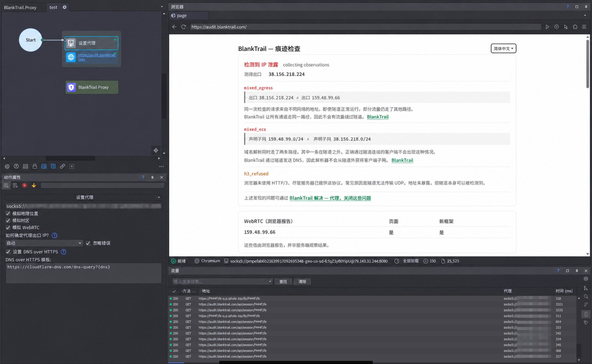
Task: Click the yellow down-arrow icon in 动作属性
Action: (34, 185)
